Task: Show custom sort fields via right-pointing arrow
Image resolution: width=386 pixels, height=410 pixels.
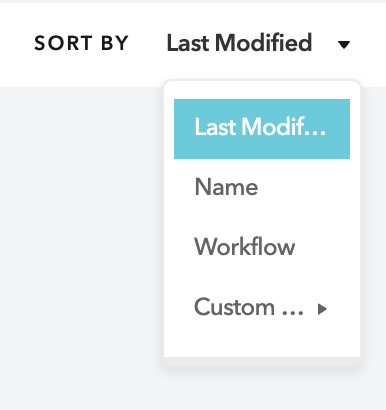Action: click(x=322, y=309)
